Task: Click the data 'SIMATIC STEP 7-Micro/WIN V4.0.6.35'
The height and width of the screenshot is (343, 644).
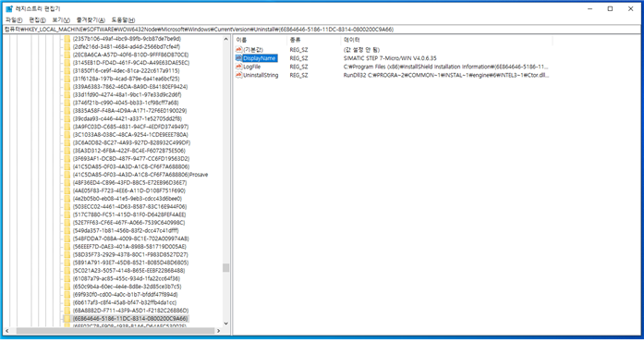Action: (x=390, y=58)
